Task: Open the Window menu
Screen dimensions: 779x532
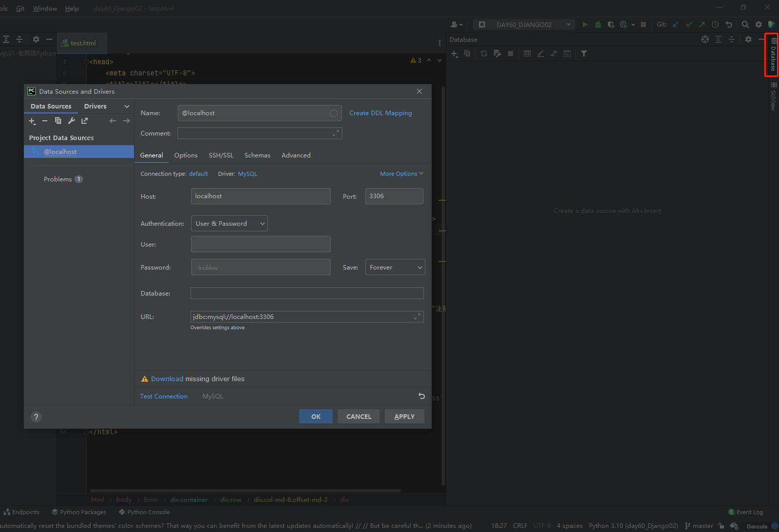Action: click(x=45, y=9)
